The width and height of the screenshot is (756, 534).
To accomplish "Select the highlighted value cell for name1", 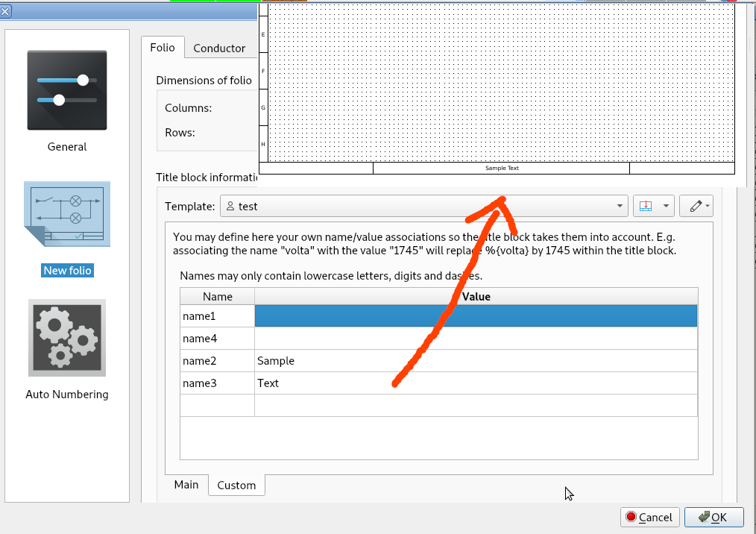I will coord(476,316).
